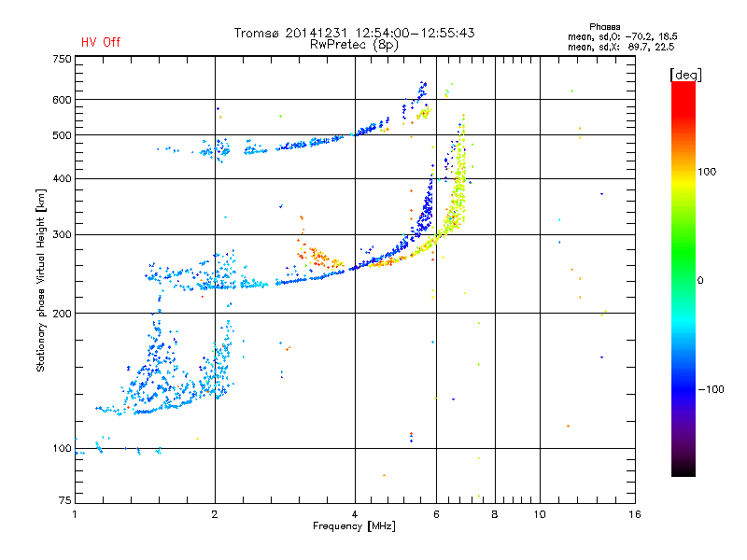
Task: Click the red 'HV Off' label
Action: (101, 42)
